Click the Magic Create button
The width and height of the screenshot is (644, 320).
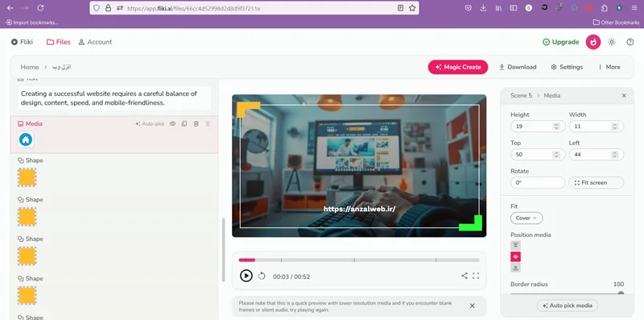[458, 67]
